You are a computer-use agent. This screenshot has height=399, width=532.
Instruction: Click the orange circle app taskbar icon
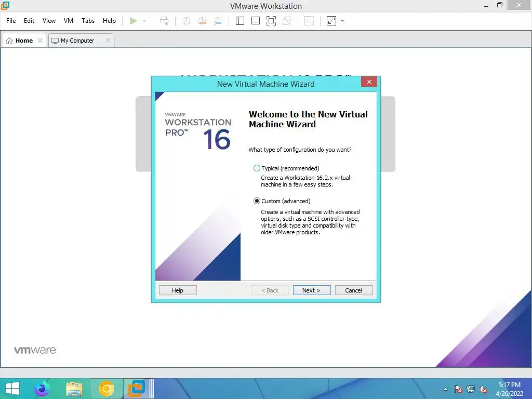[106, 389]
